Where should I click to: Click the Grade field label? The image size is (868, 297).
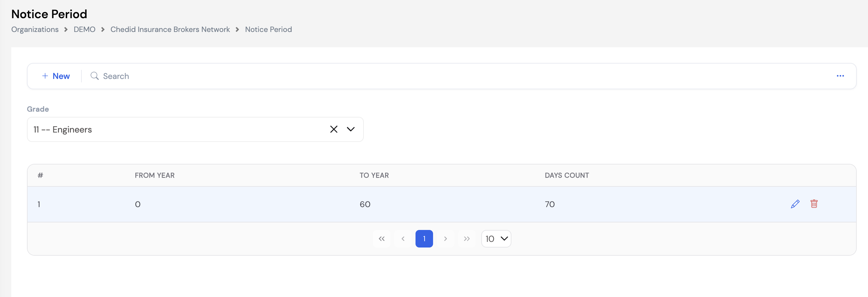coord(38,109)
